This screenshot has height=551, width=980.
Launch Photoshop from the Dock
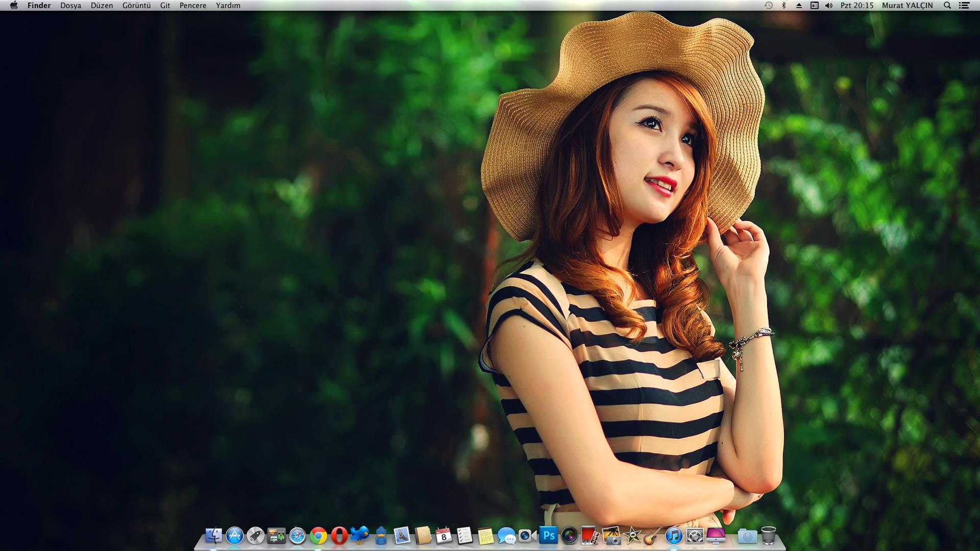[x=549, y=536]
